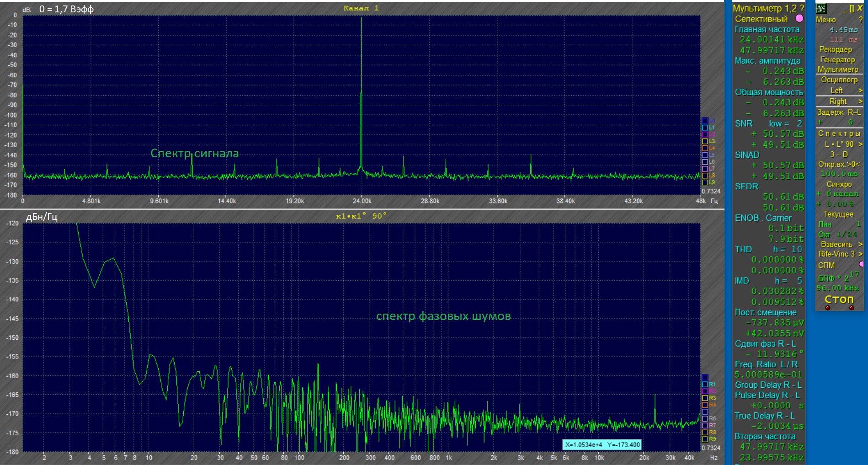The height and width of the screenshot is (465, 868).
Task: Toggle the R4 trace memory box
Action: click(x=705, y=405)
